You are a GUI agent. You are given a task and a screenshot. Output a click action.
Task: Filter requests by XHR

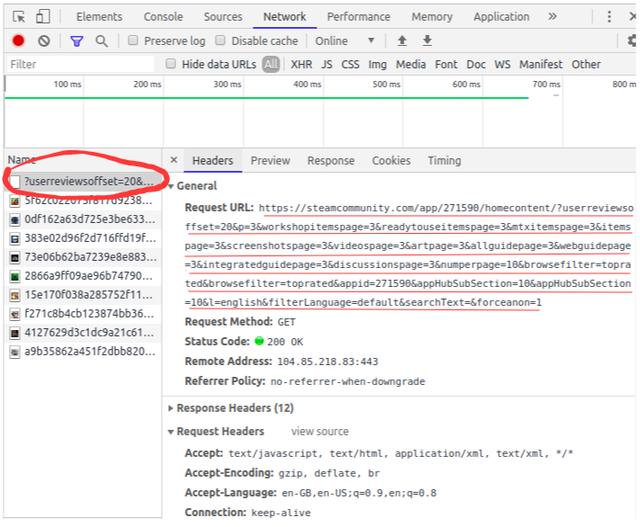301,64
